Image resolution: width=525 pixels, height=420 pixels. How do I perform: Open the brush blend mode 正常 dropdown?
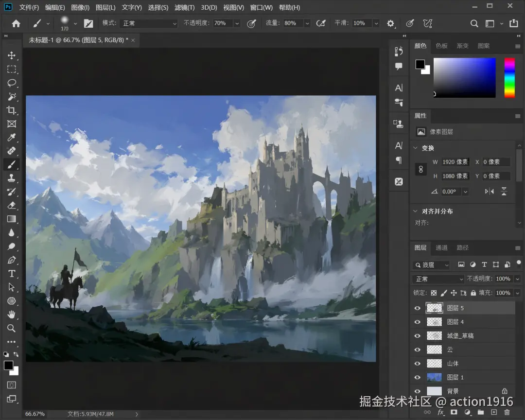pyautogui.click(x=149, y=23)
